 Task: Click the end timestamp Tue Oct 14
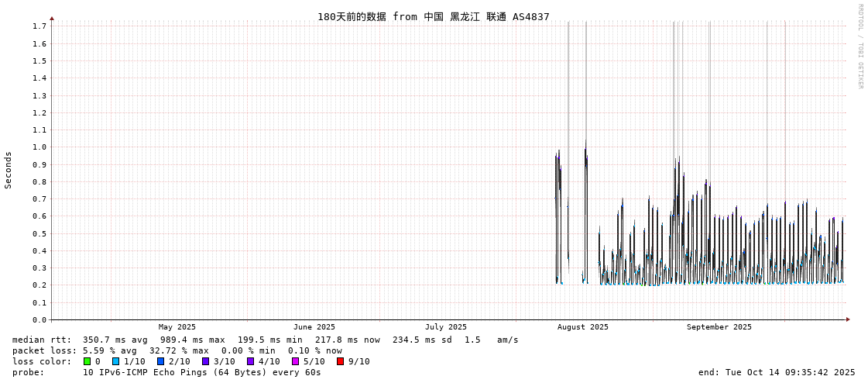(x=777, y=372)
